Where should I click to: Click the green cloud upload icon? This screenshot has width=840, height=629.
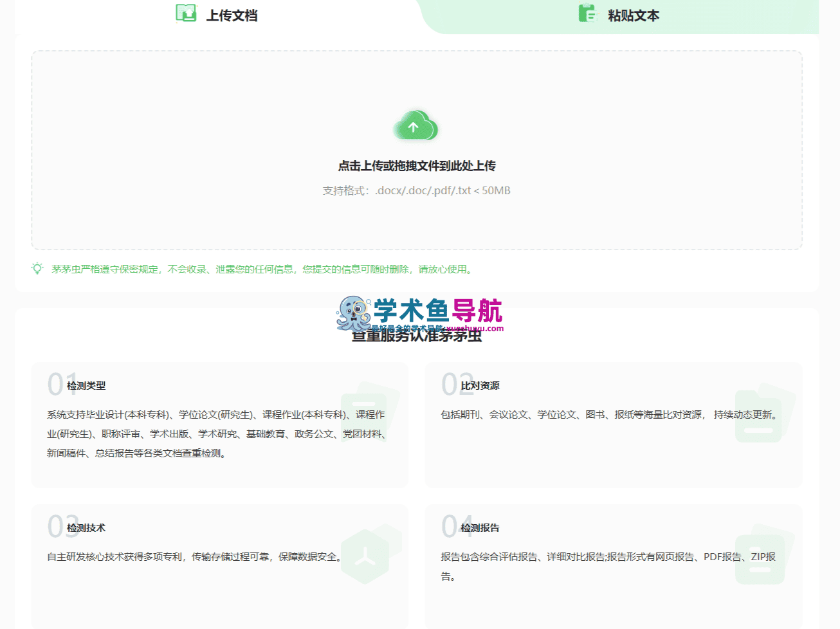[415, 125]
